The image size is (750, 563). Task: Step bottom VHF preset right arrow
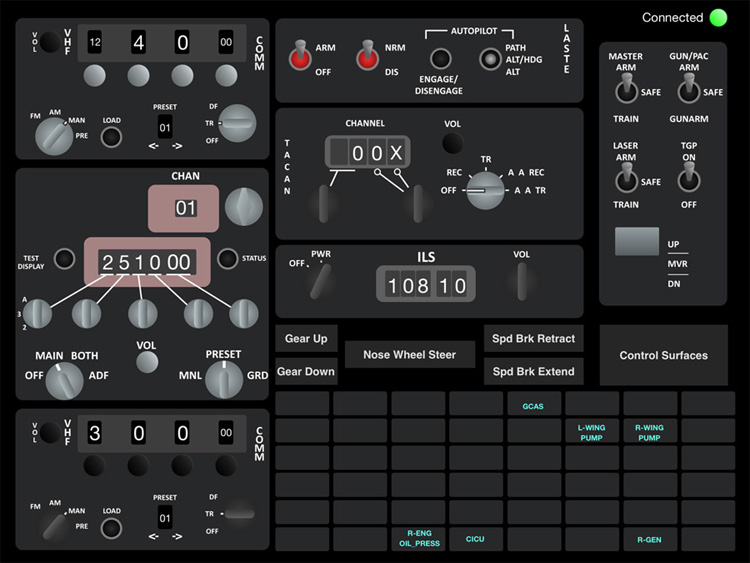click(177, 537)
